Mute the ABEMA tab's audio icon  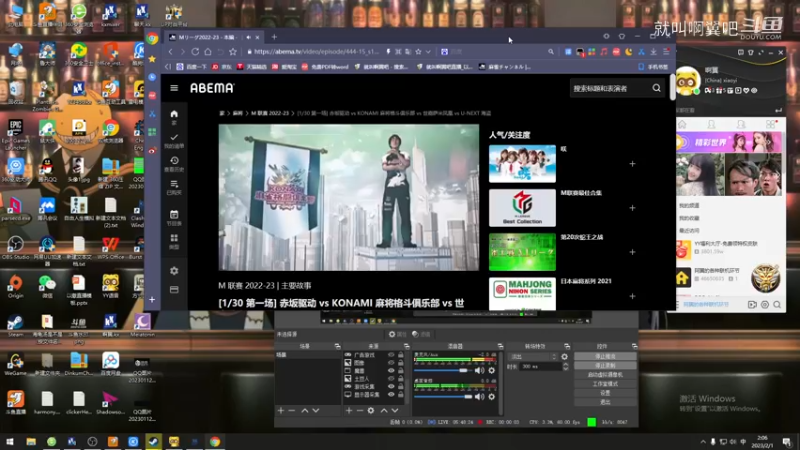coord(248,37)
